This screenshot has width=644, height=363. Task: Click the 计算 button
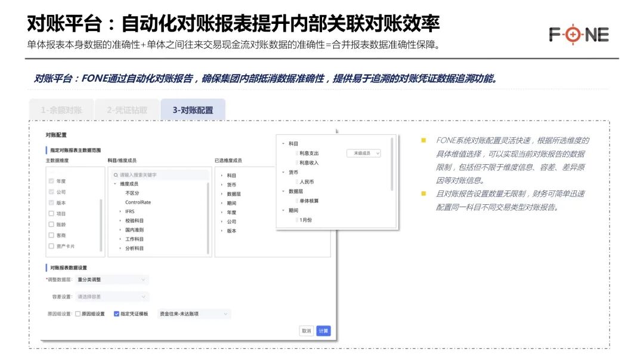click(x=323, y=330)
